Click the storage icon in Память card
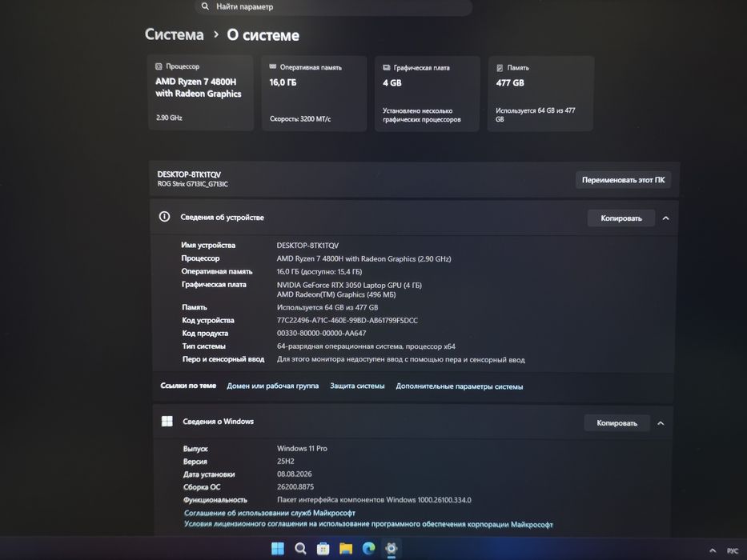 500,68
